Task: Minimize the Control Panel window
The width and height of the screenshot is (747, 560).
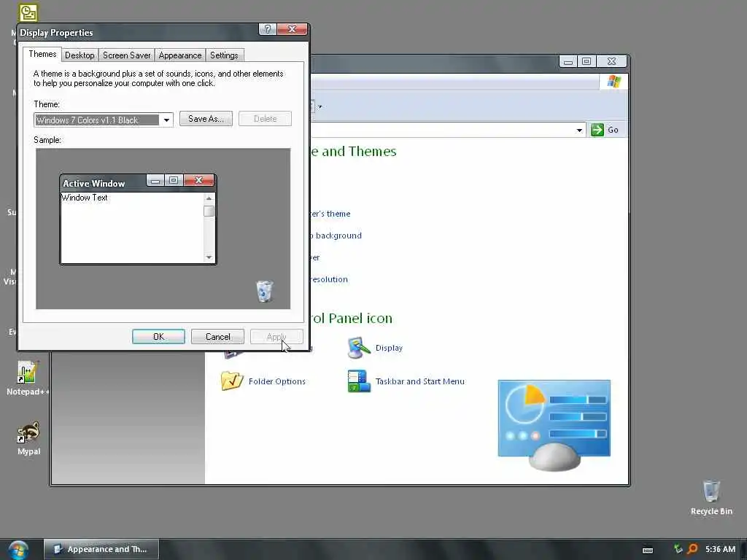Action: (568, 61)
